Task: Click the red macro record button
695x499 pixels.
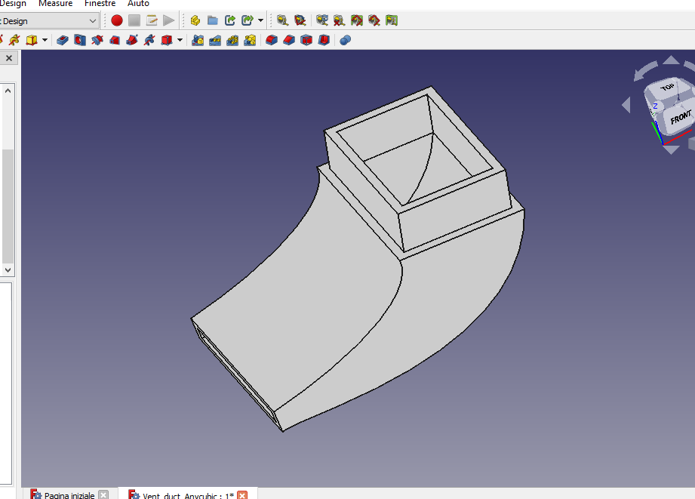Action: click(x=117, y=20)
